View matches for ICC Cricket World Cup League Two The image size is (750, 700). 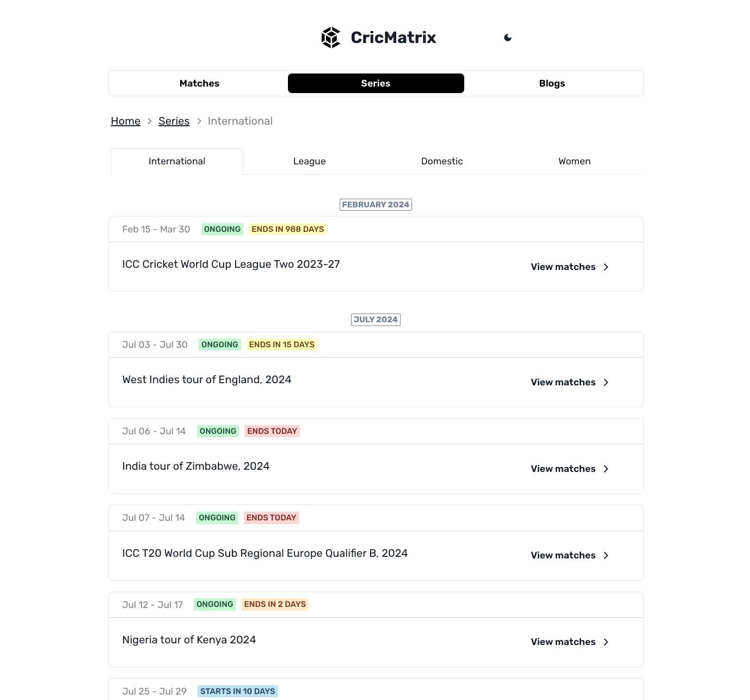563,267
